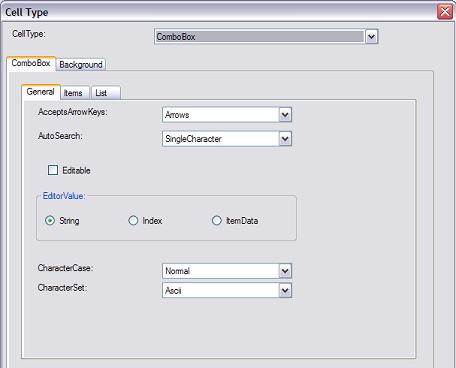Click the Cell Type title text
456x368 pixels.
pos(27,13)
